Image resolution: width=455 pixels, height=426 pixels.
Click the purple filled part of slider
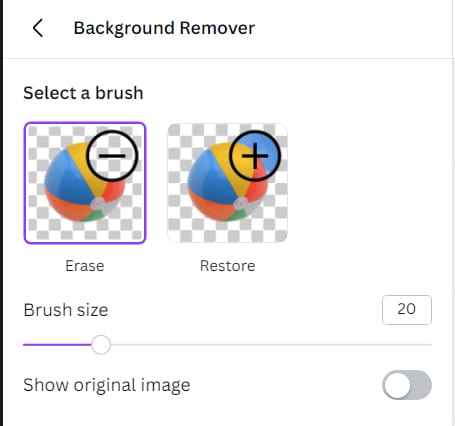[x=57, y=345]
